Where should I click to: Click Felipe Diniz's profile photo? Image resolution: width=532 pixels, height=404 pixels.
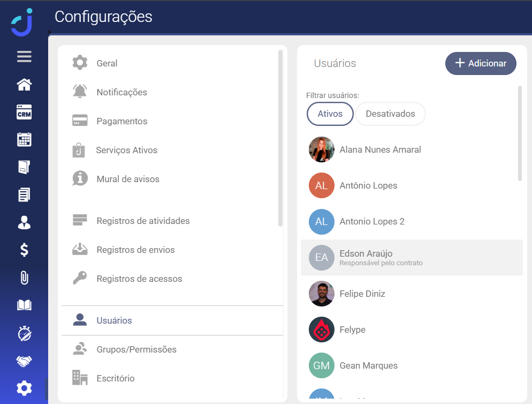[322, 294]
